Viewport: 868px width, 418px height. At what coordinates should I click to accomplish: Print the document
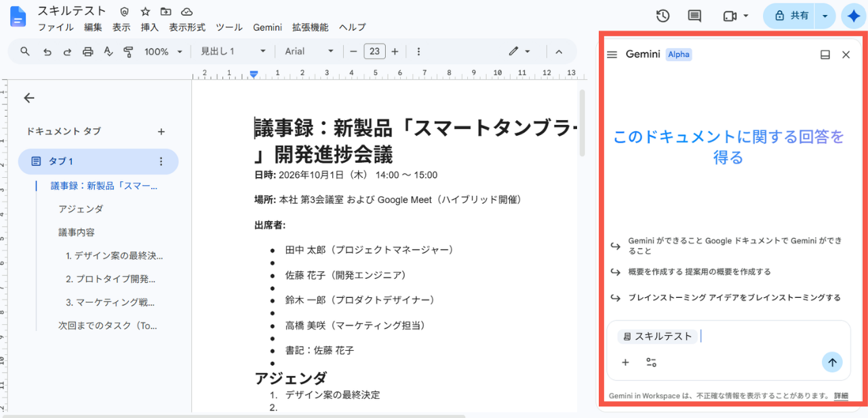point(87,52)
